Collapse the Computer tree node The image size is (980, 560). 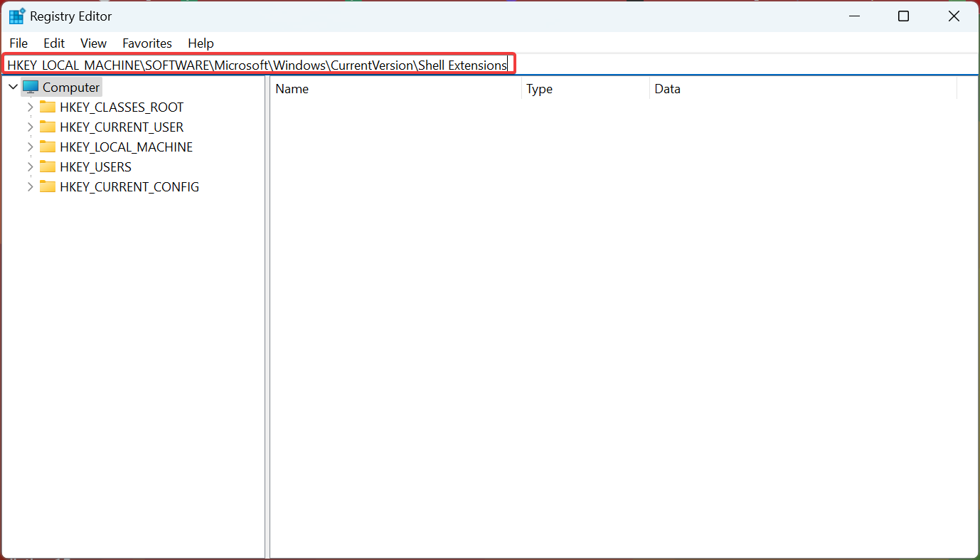[x=13, y=88]
